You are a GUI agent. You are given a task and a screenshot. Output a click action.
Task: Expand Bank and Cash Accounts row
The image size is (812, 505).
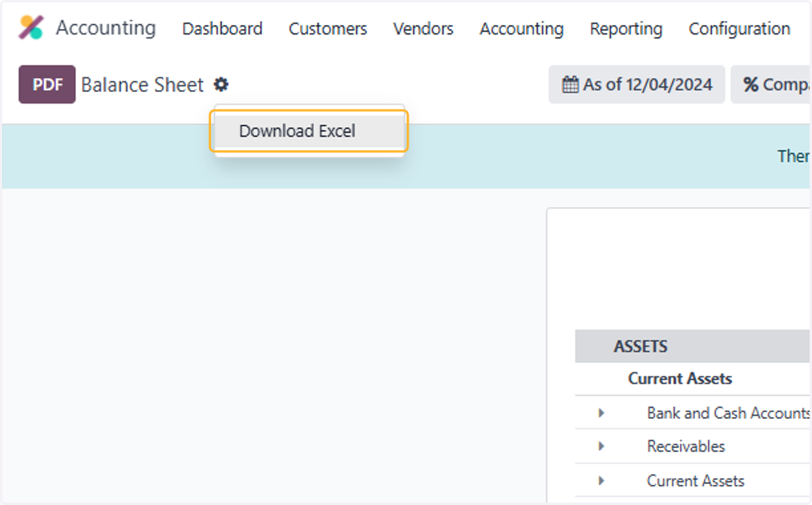(601, 413)
